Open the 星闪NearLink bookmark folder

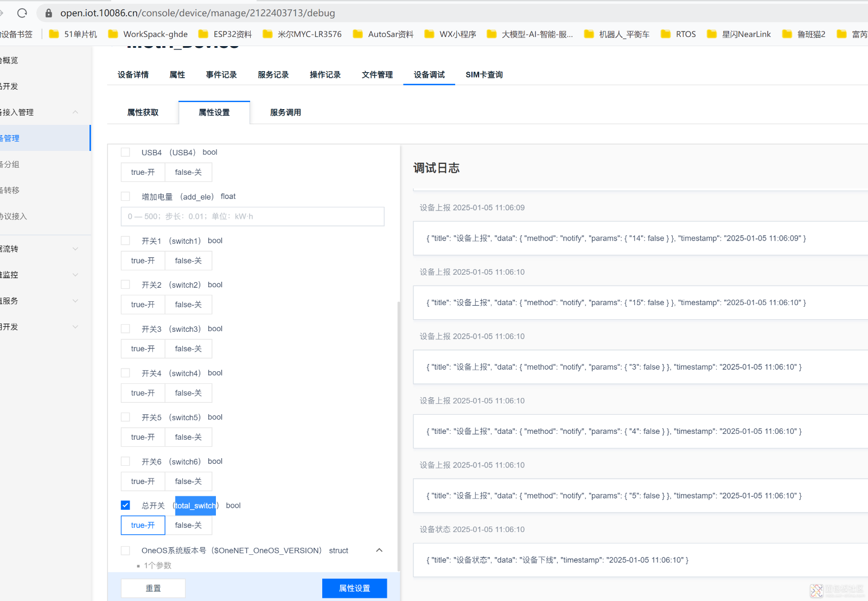739,34
